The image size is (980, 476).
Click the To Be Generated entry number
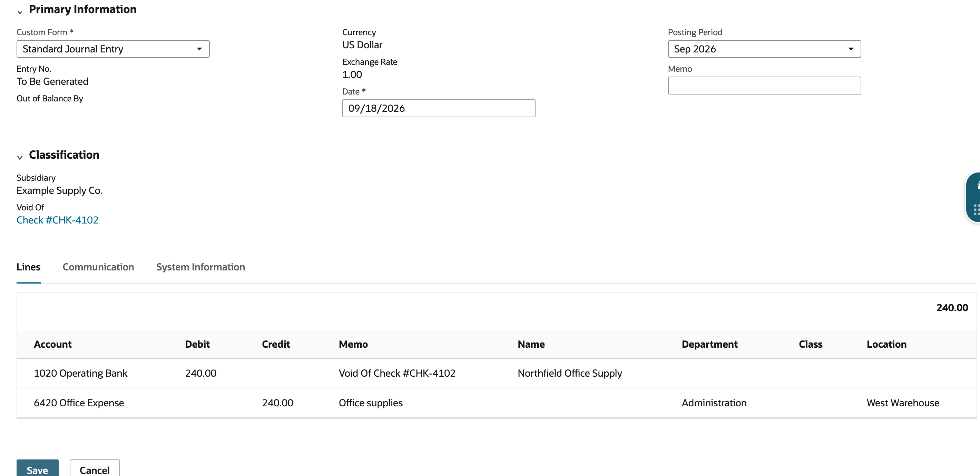[52, 81]
